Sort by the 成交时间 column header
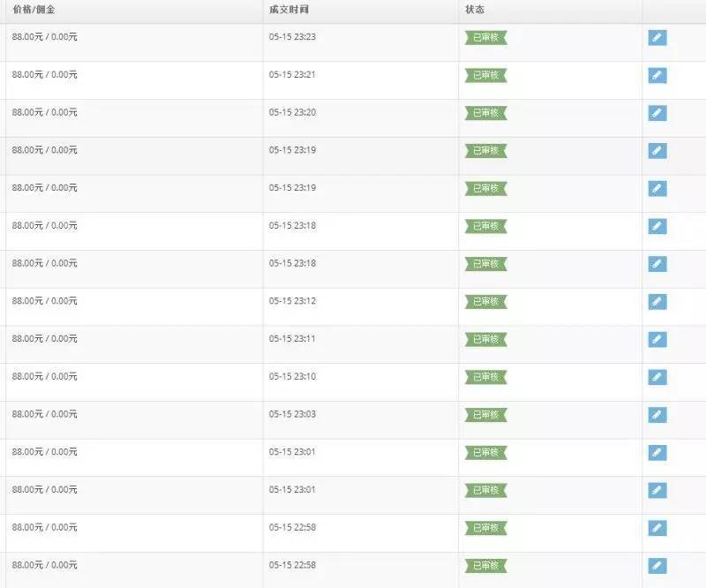Viewport: 706px width, 588px height. click(289, 10)
